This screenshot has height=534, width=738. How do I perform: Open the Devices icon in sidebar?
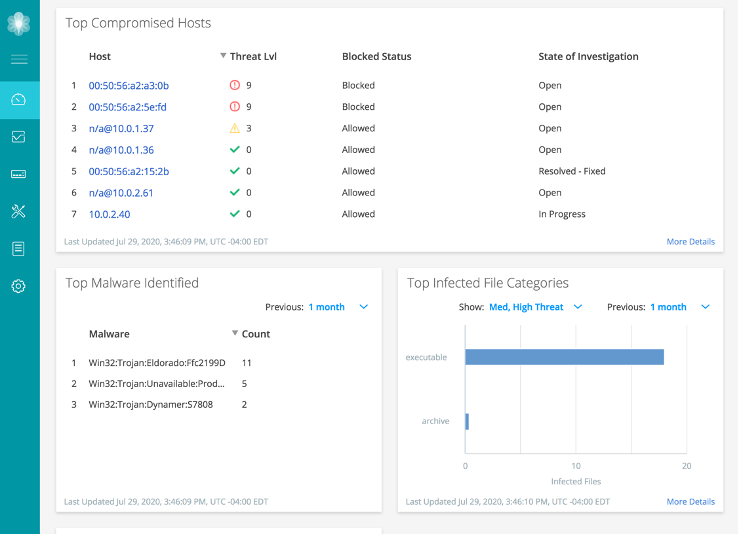point(19,174)
